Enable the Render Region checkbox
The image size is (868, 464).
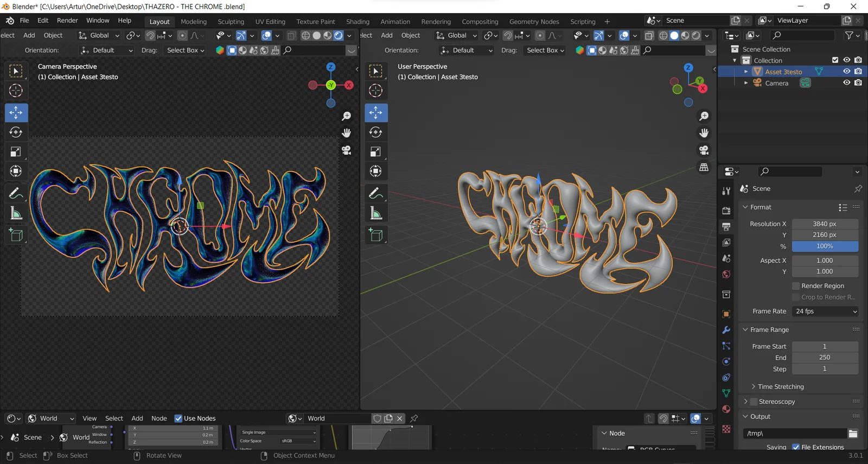coord(796,286)
